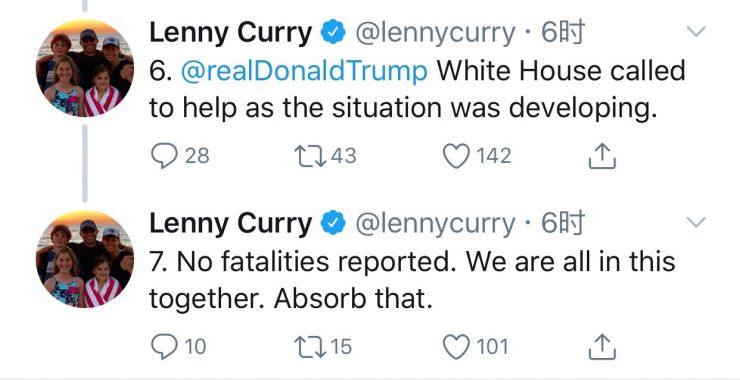
Task: Open Lenny Curry avatar on tweet 7
Action: pyautogui.click(x=85, y=259)
